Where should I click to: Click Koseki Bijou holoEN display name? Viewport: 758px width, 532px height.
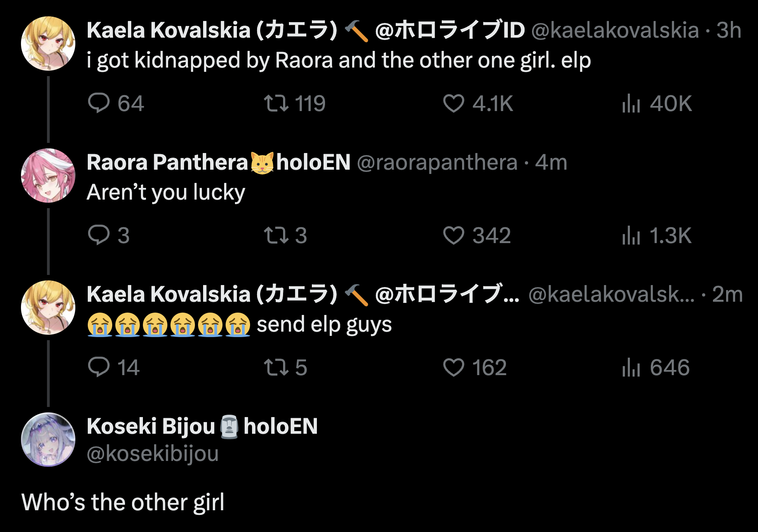coord(202,426)
